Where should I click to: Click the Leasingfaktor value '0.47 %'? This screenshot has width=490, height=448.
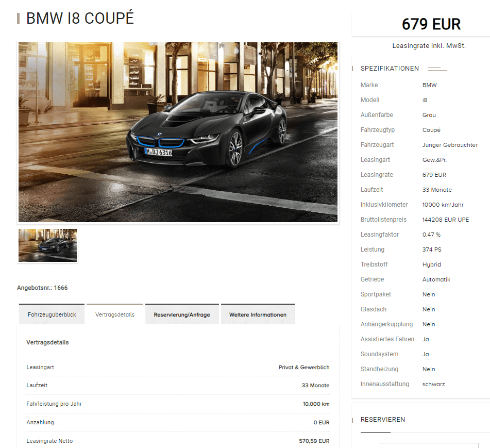[x=431, y=235]
